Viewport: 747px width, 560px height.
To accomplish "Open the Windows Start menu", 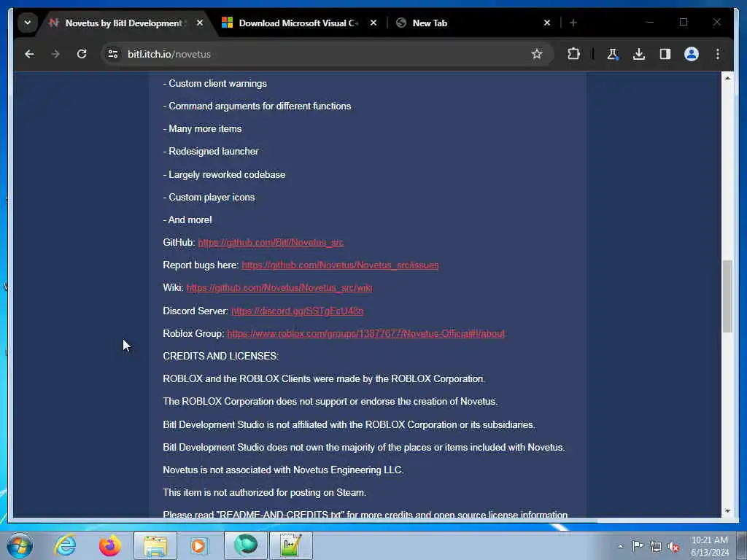I will tap(20, 545).
